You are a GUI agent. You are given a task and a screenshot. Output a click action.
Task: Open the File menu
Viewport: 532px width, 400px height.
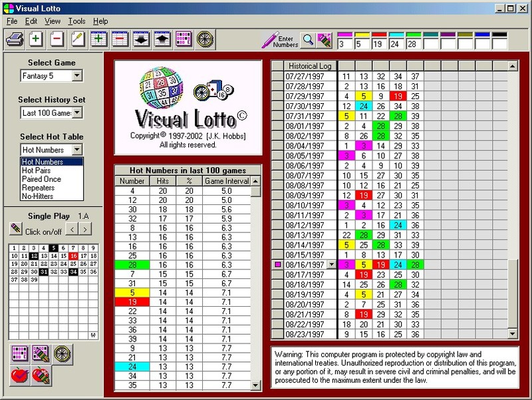pos(12,21)
